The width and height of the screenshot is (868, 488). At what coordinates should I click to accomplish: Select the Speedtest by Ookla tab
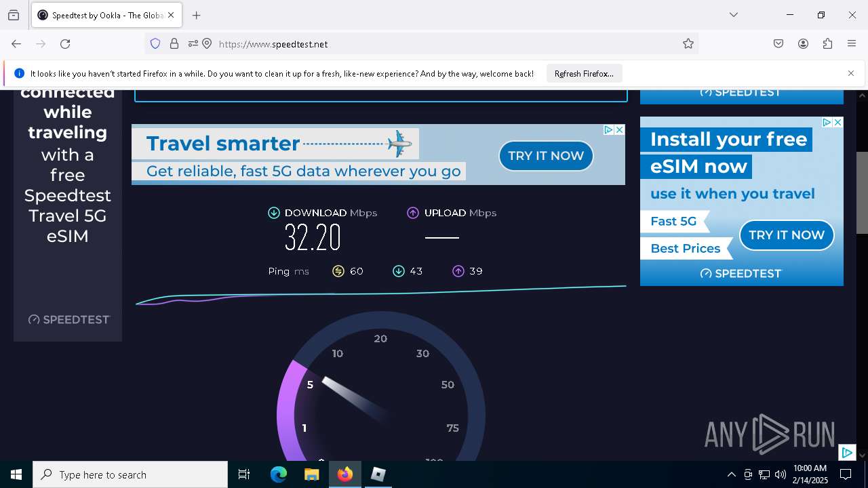click(x=106, y=15)
